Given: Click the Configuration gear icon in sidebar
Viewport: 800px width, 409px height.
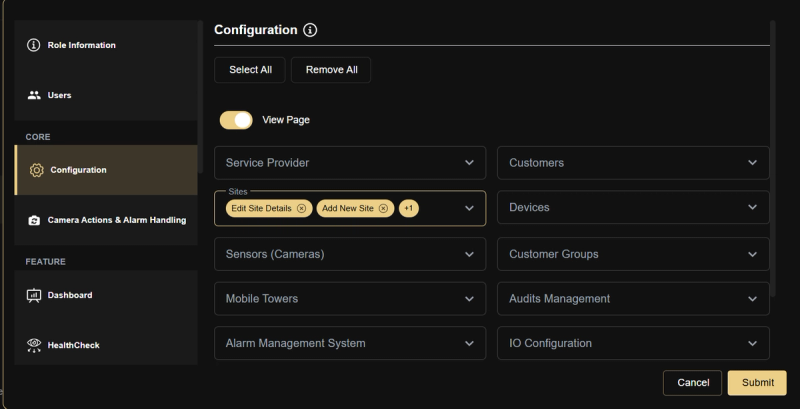Looking at the screenshot, I should pyautogui.click(x=37, y=170).
